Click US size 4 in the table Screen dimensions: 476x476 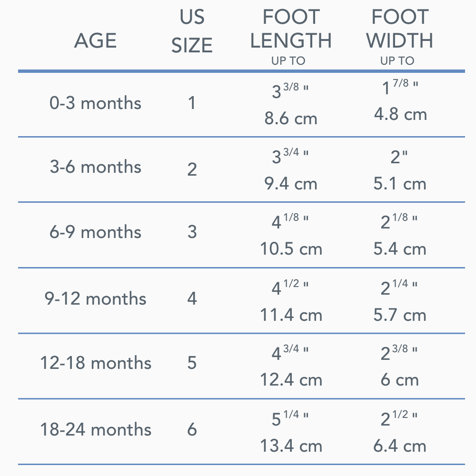[x=192, y=299]
